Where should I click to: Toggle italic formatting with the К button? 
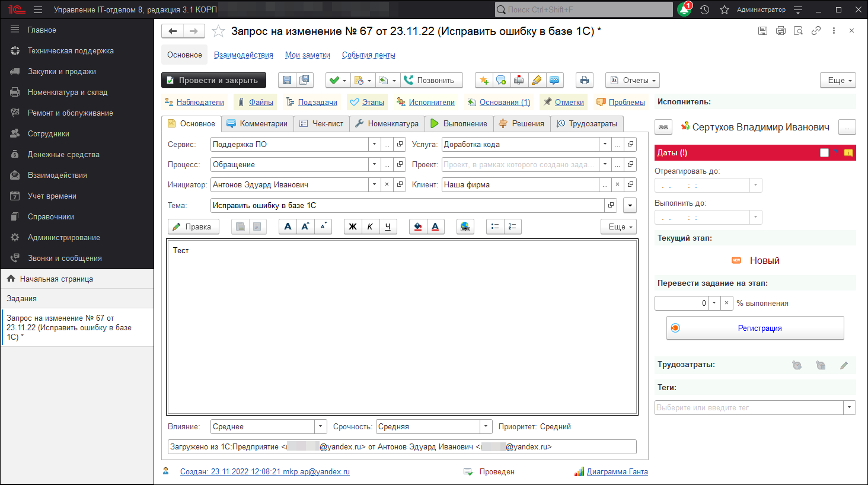(370, 227)
